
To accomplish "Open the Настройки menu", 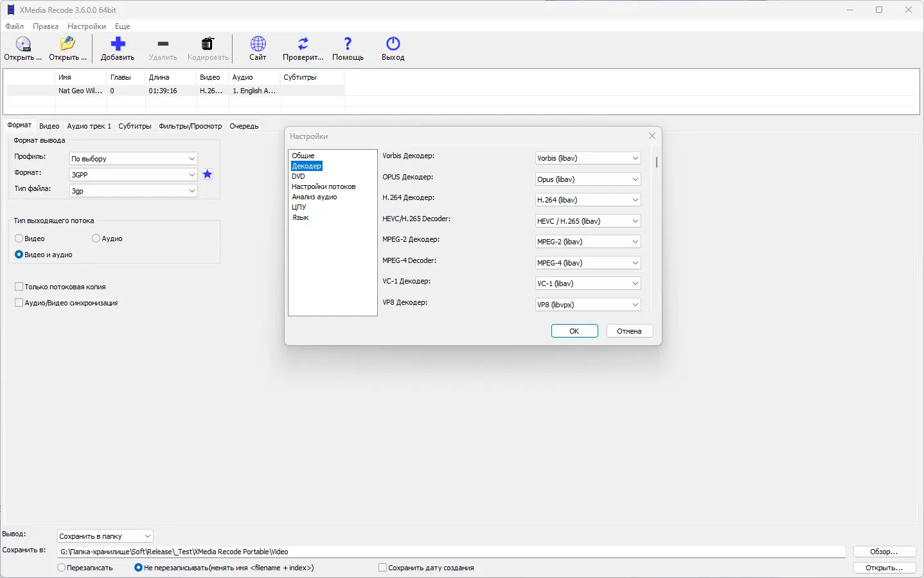I will tap(87, 26).
